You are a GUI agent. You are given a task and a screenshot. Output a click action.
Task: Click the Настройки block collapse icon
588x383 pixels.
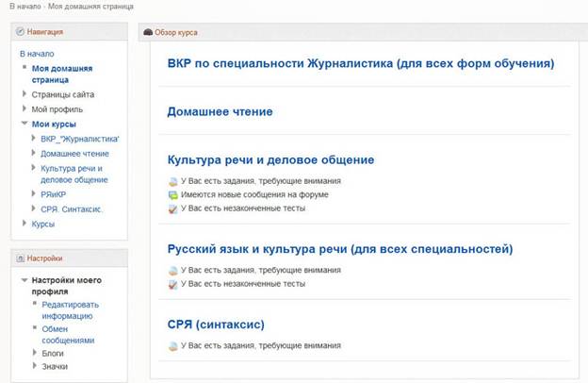pyautogui.click(x=21, y=258)
